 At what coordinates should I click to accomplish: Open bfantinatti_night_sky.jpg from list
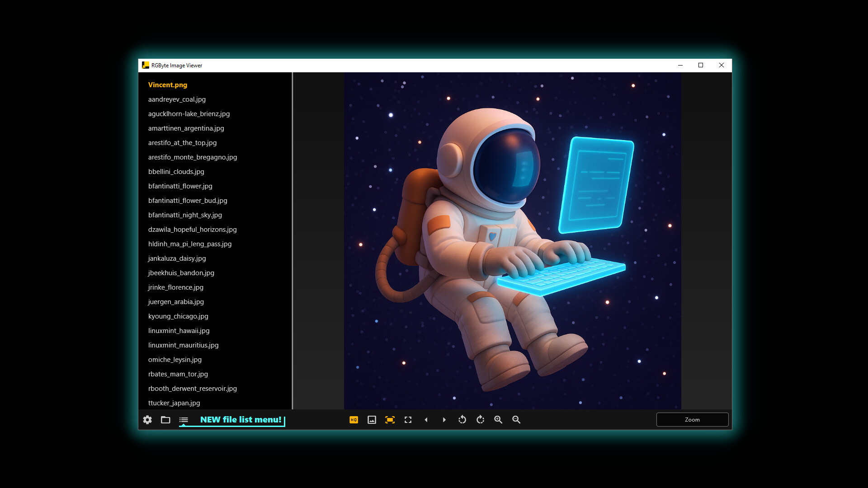click(185, 215)
